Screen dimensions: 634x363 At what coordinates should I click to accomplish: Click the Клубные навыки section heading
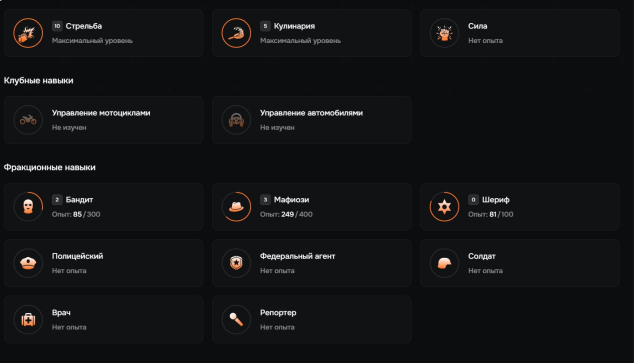point(39,80)
